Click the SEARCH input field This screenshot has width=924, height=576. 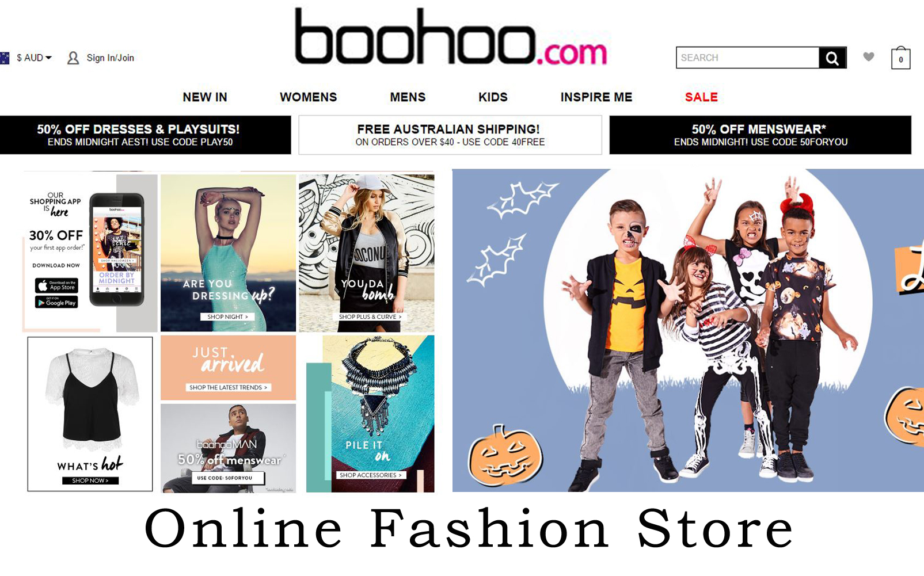tap(747, 58)
